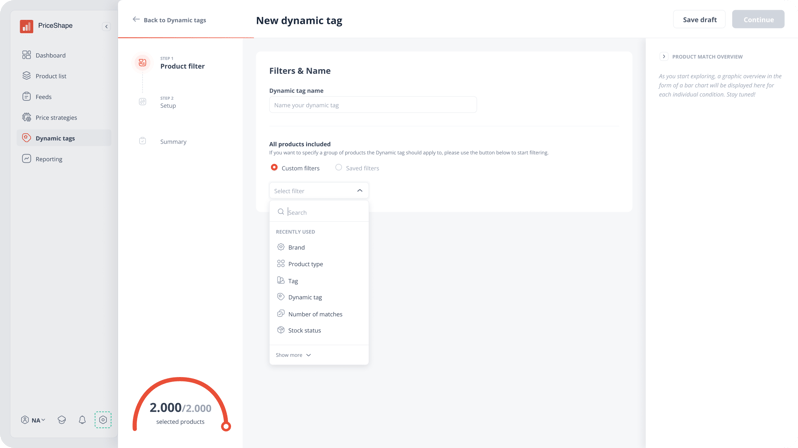The image size is (798, 448).
Task: Choose the Product type filter option
Action: pos(319,264)
